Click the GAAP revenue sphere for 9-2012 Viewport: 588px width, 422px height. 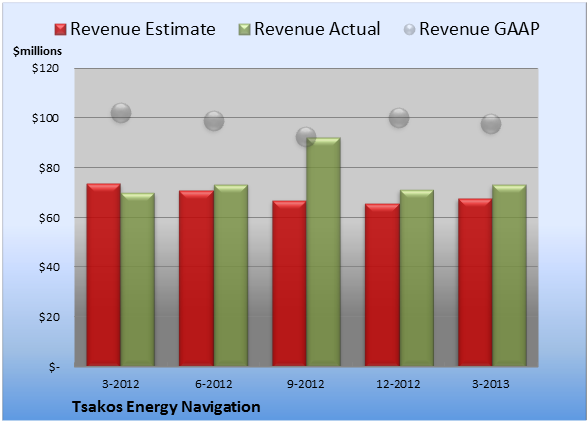click(306, 137)
